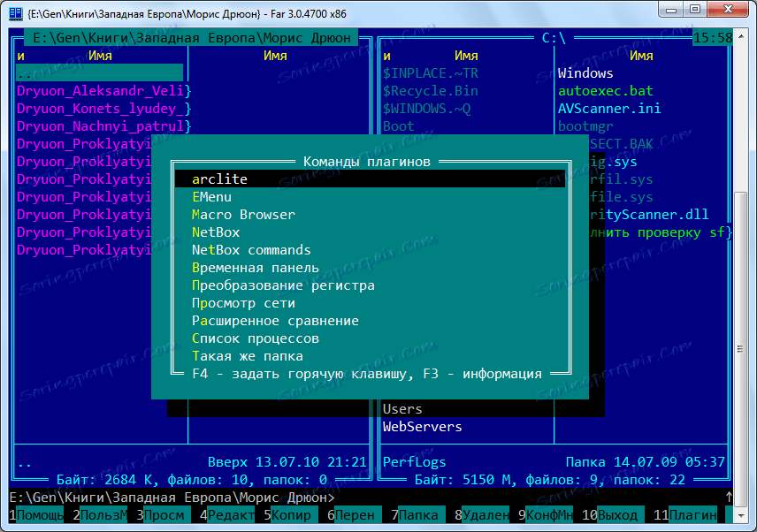The image size is (757, 532).
Task: Click the 4 Редакт function key
Action: coord(227,515)
